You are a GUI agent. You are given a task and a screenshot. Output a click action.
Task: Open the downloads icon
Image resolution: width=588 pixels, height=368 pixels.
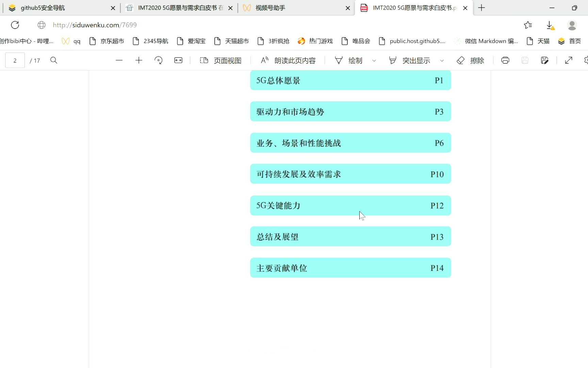pos(550,25)
